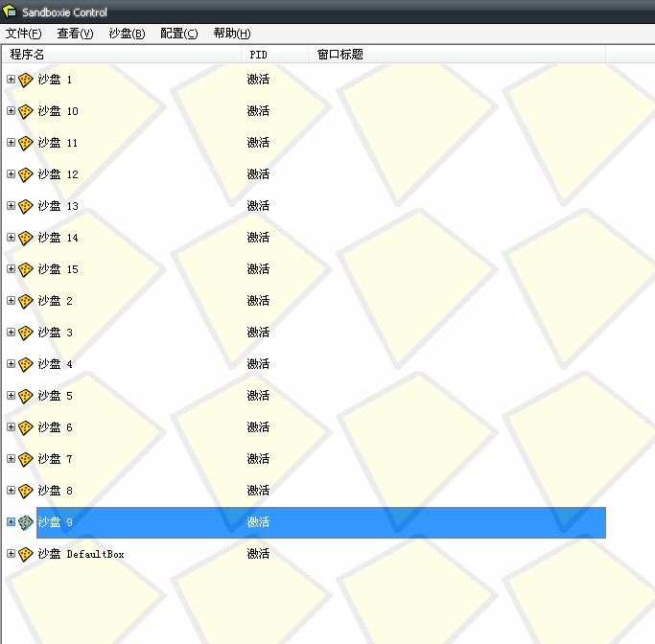The height and width of the screenshot is (644, 655).
Task: Expand the 沙盘 DefaultBox tree node
Action: tap(11, 553)
